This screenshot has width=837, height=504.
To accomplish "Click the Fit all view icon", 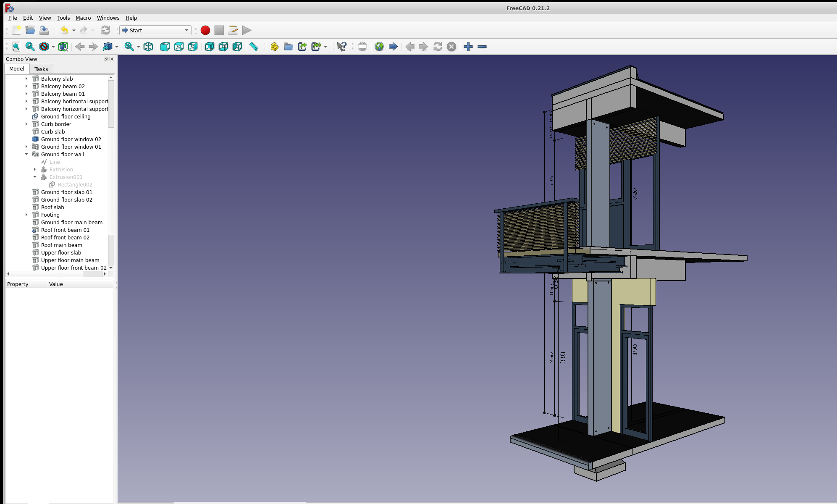I will tap(16, 47).
